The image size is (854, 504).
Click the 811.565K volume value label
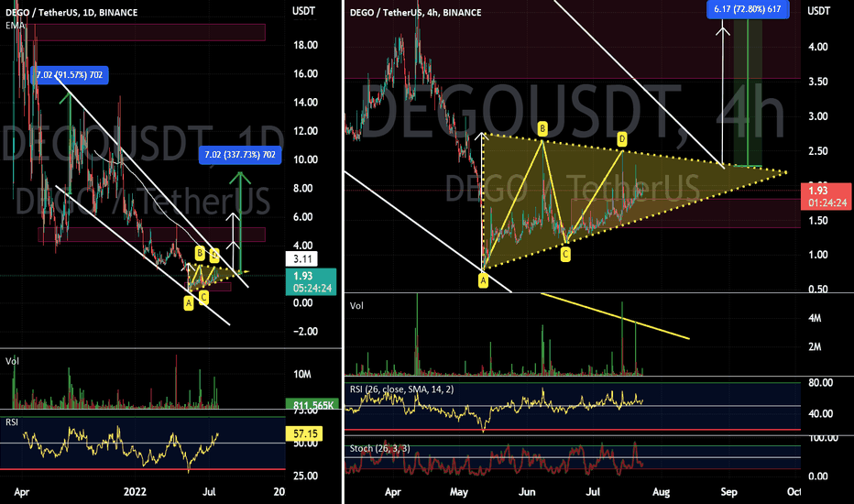[x=312, y=405]
